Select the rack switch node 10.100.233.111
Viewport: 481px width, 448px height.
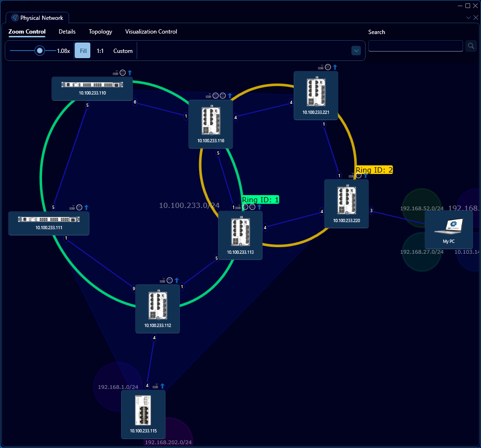click(x=49, y=224)
